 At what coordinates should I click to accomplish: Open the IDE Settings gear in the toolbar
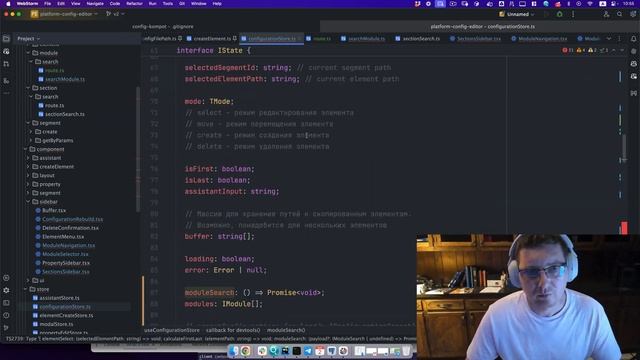(633, 14)
